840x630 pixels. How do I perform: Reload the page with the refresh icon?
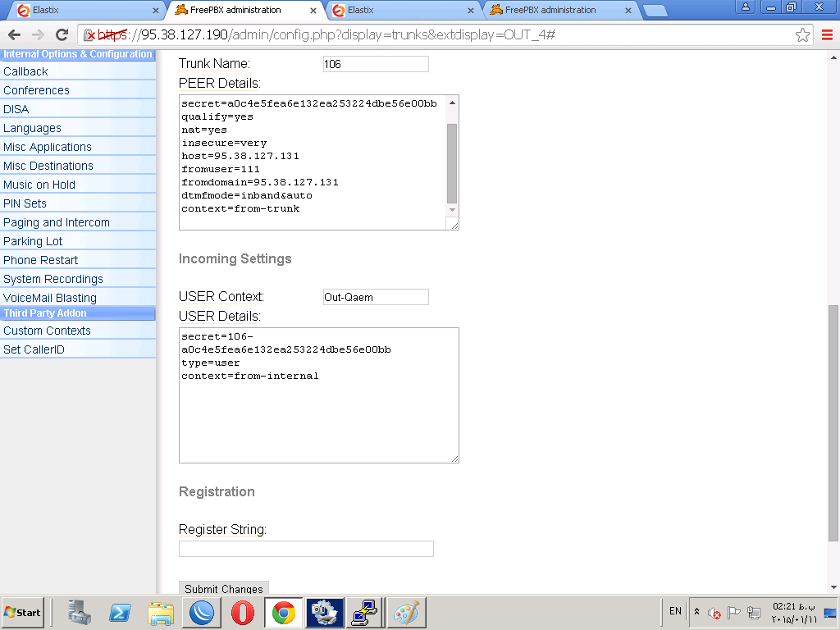point(62,35)
